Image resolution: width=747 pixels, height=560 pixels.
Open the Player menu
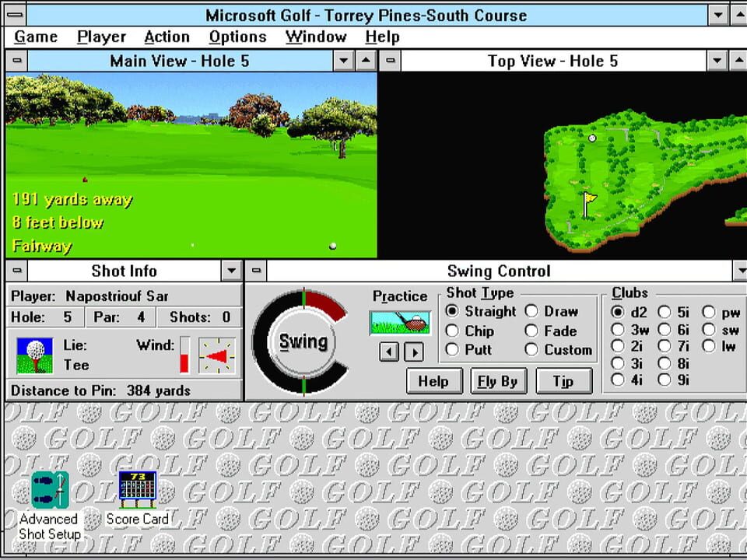(101, 37)
